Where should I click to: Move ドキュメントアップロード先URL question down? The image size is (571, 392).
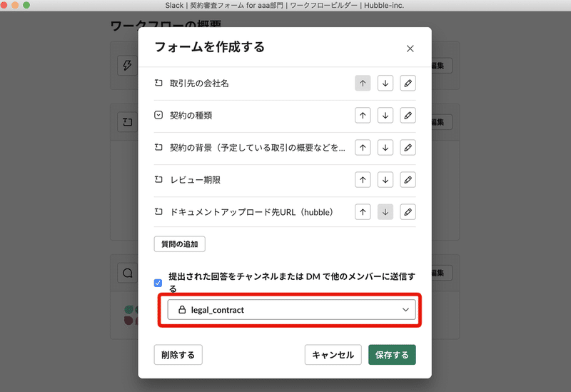click(385, 212)
